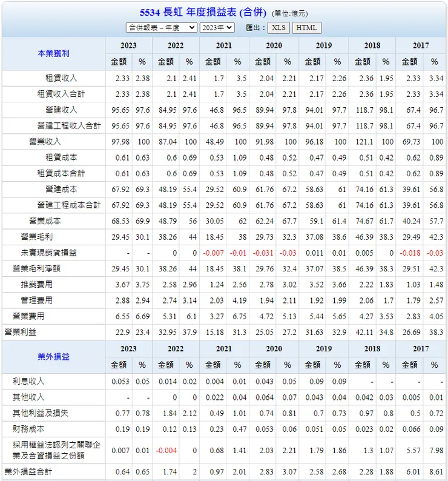Select the 租賃成本 row label

(61, 158)
